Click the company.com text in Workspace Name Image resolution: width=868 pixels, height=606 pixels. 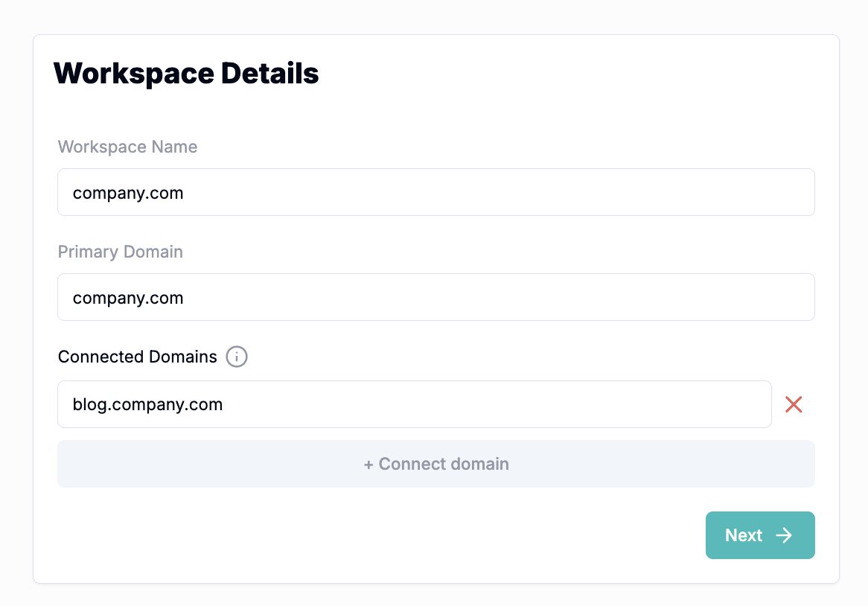(128, 193)
